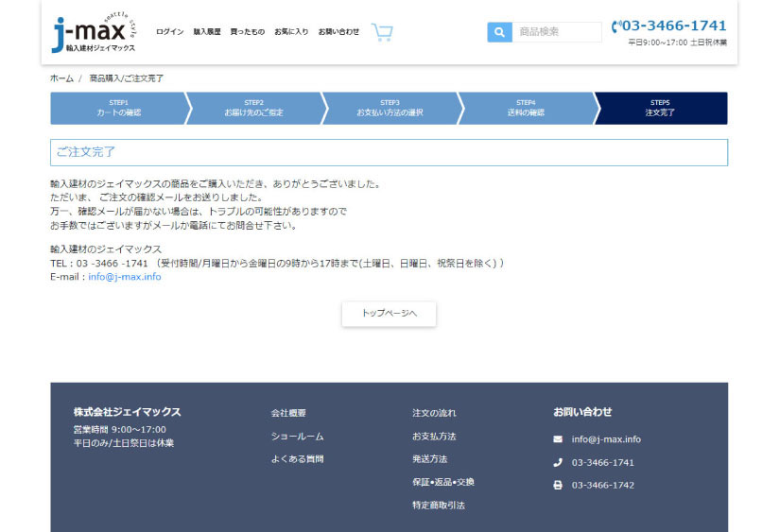Open 買ったもの in header menu
780x532 pixels.
(247, 32)
